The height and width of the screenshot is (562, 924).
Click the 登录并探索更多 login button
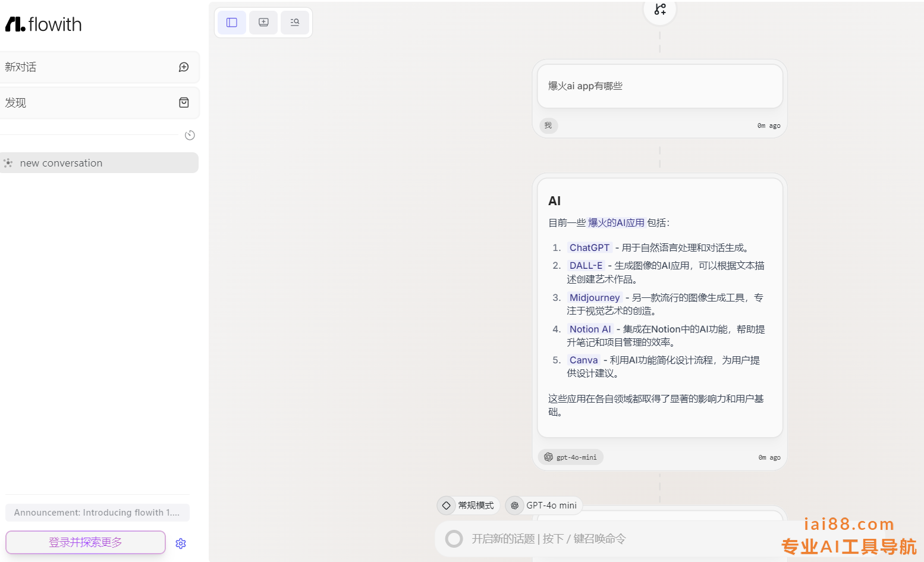coord(86,542)
